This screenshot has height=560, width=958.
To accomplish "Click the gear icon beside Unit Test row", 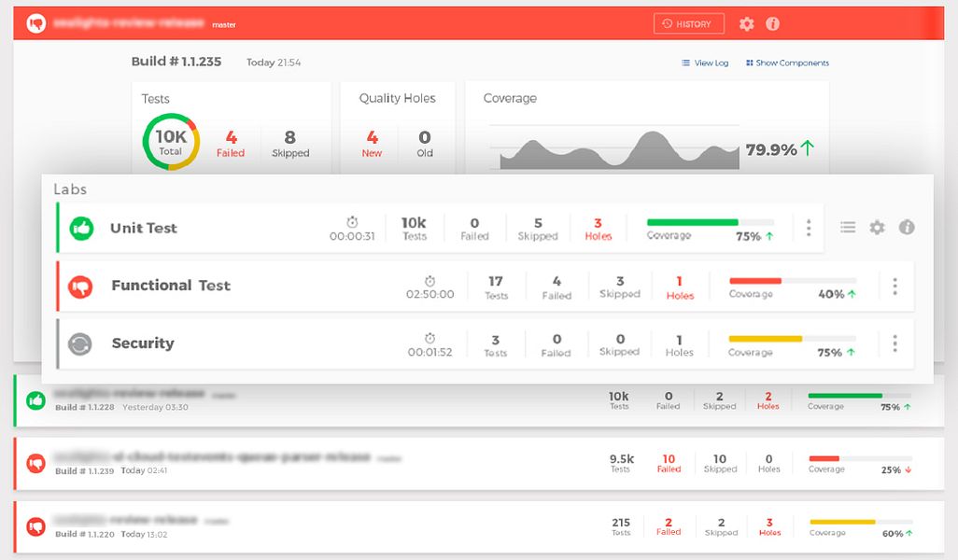I will [878, 227].
